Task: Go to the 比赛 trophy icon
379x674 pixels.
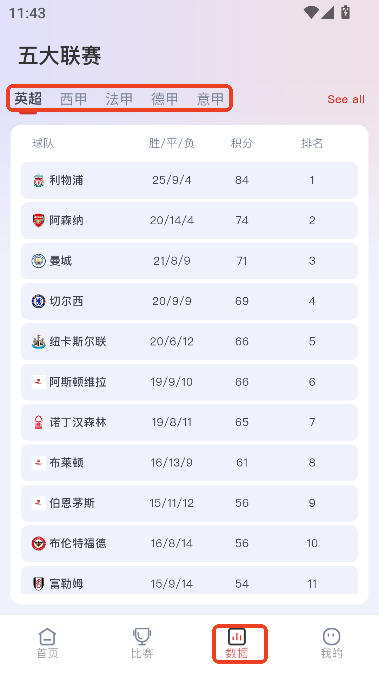Action: [x=142, y=636]
